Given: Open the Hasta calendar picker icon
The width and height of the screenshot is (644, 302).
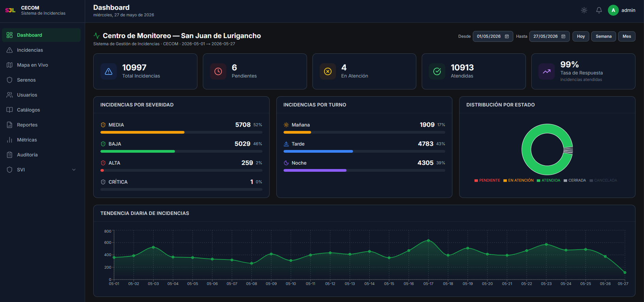Looking at the screenshot, I should click(x=563, y=36).
